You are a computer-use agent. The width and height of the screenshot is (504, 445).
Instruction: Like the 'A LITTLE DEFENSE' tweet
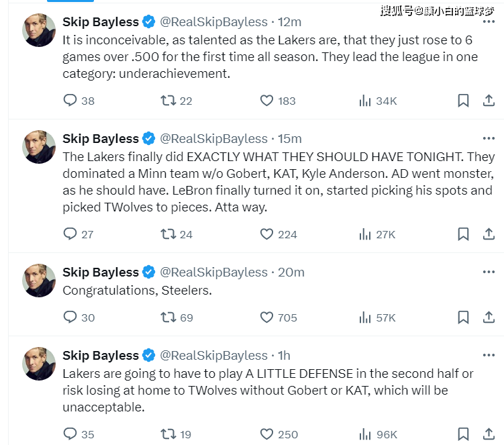(266, 434)
